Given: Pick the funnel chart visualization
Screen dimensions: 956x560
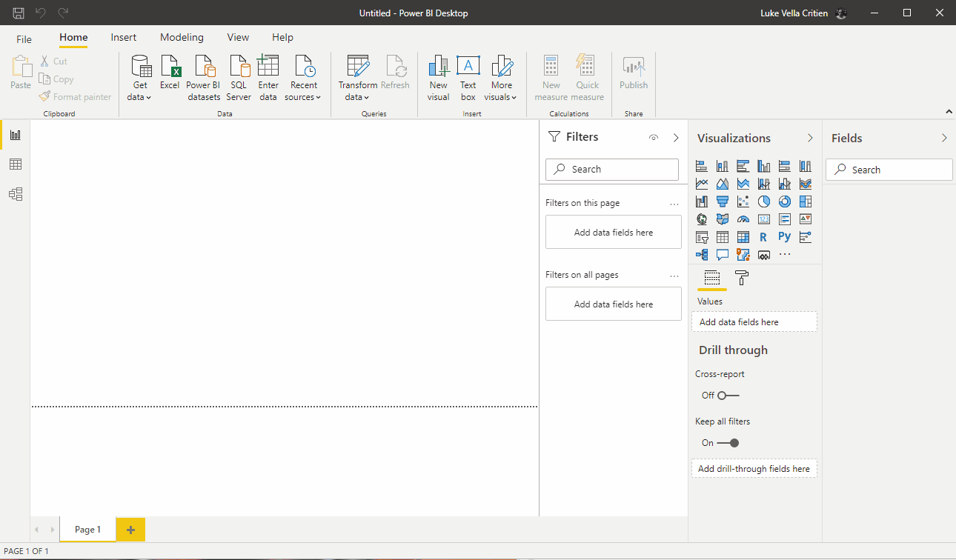Looking at the screenshot, I should (723, 201).
